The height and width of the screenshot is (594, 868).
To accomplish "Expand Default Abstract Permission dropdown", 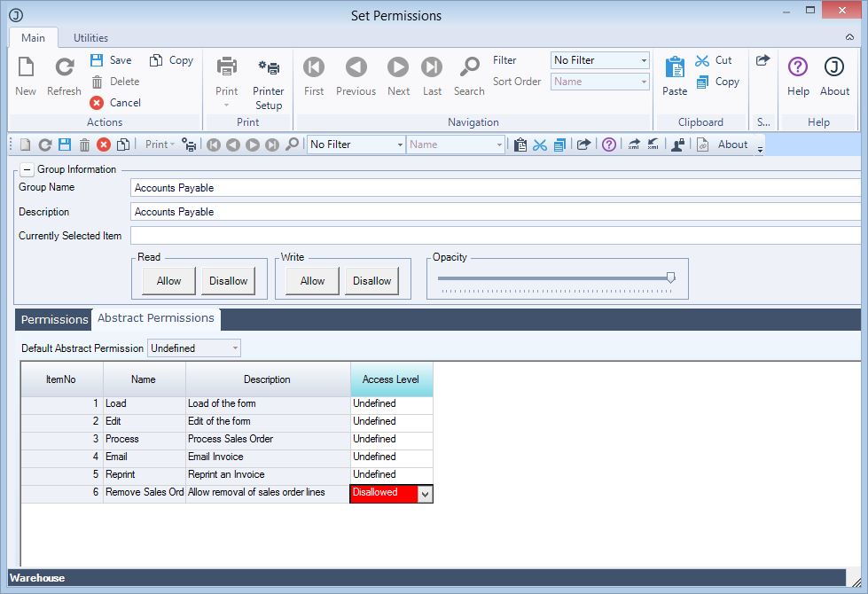I will tap(235, 348).
